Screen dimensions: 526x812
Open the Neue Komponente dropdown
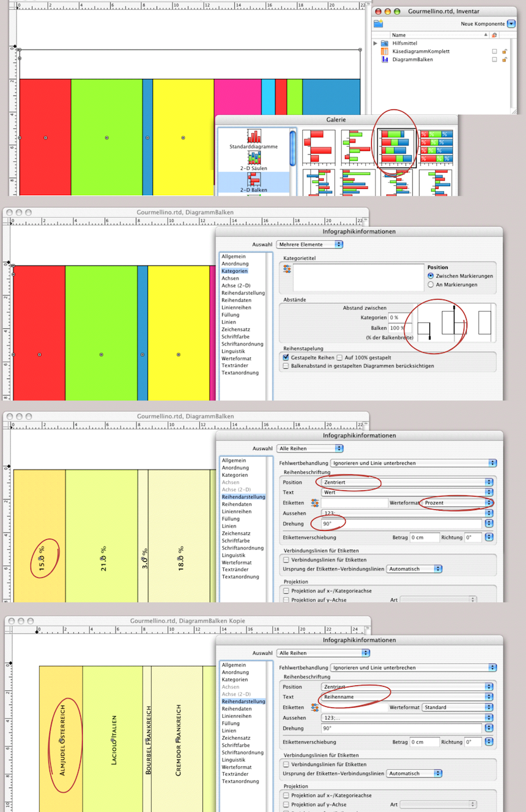511,24
